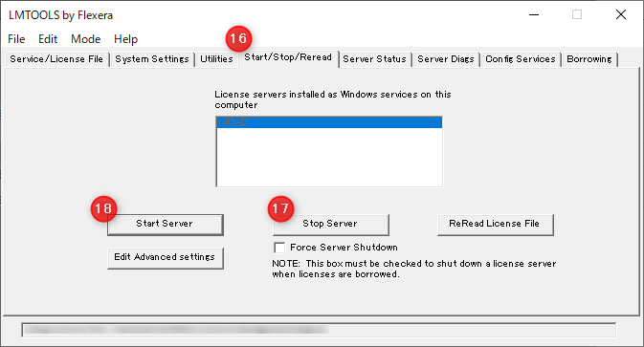Switch to the Utilities tab

(x=216, y=59)
